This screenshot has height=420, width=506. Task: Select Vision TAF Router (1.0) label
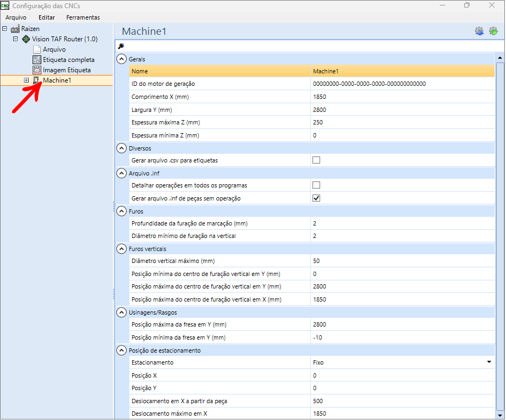point(65,39)
